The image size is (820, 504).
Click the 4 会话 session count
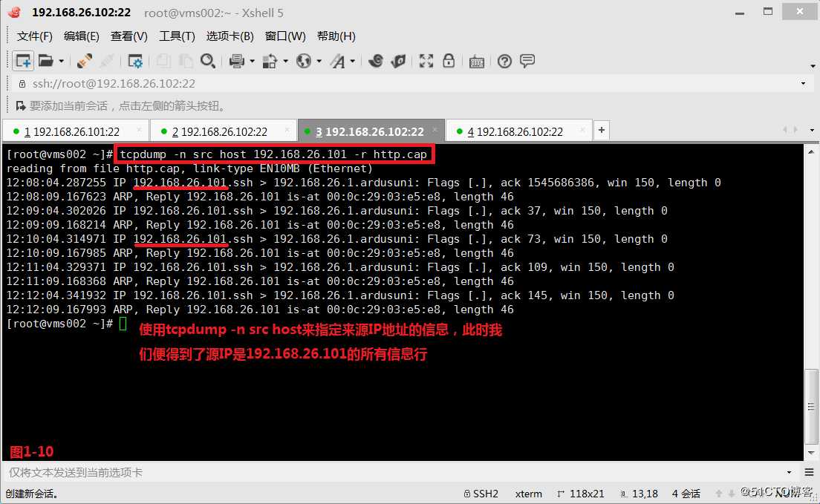[686, 494]
